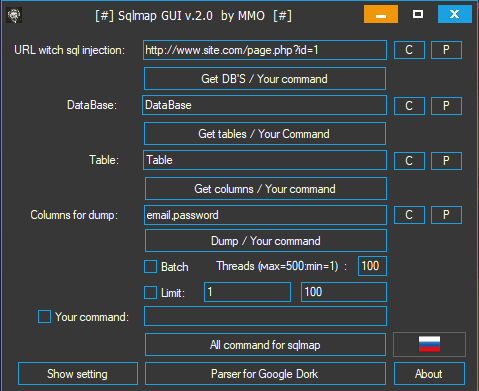Click C button for Columns for dump

point(409,215)
